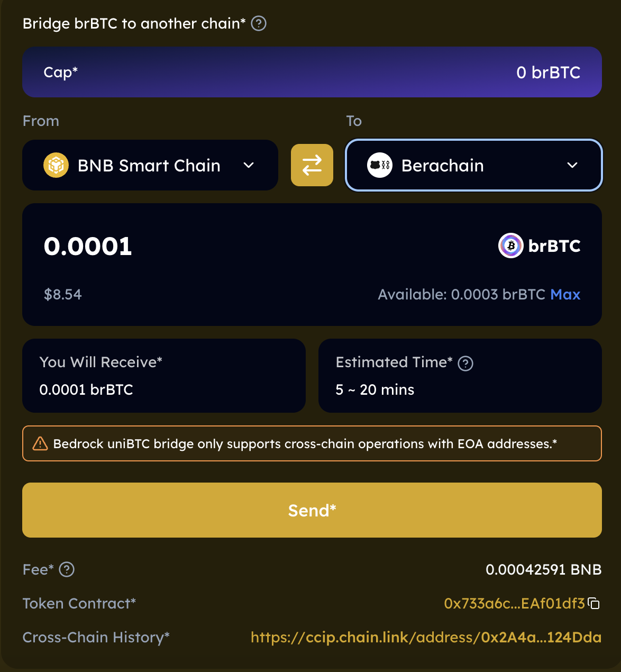Click the Estimated Time help icon

[x=465, y=364]
